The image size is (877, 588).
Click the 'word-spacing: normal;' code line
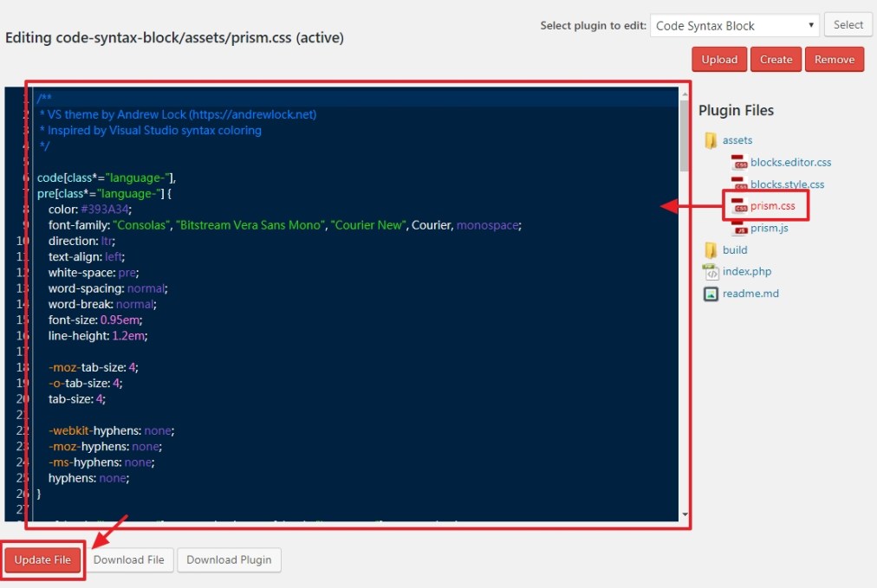[x=108, y=288]
